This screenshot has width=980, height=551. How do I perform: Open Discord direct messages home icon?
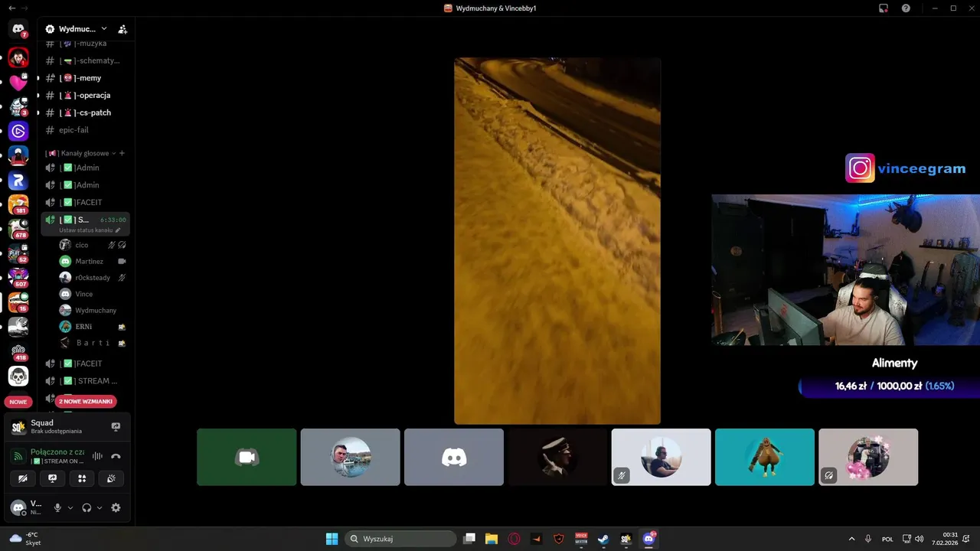[x=18, y=29]
